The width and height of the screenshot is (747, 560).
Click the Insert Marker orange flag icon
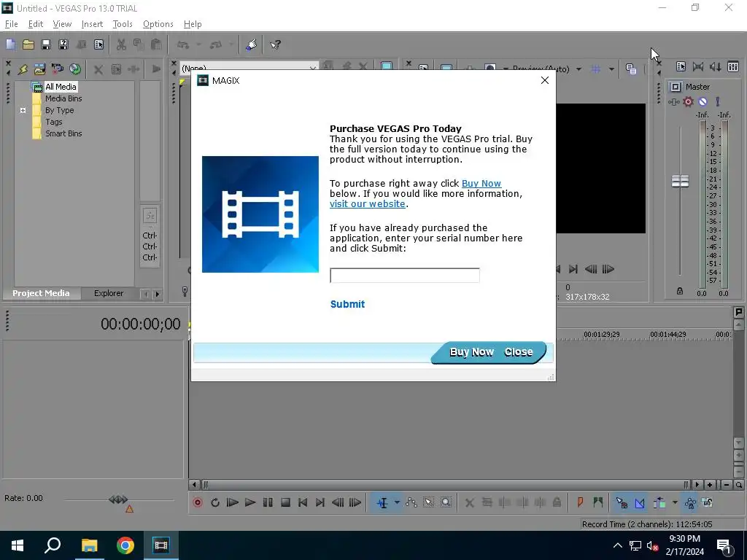pyautogui.click(x=580, y=502)
